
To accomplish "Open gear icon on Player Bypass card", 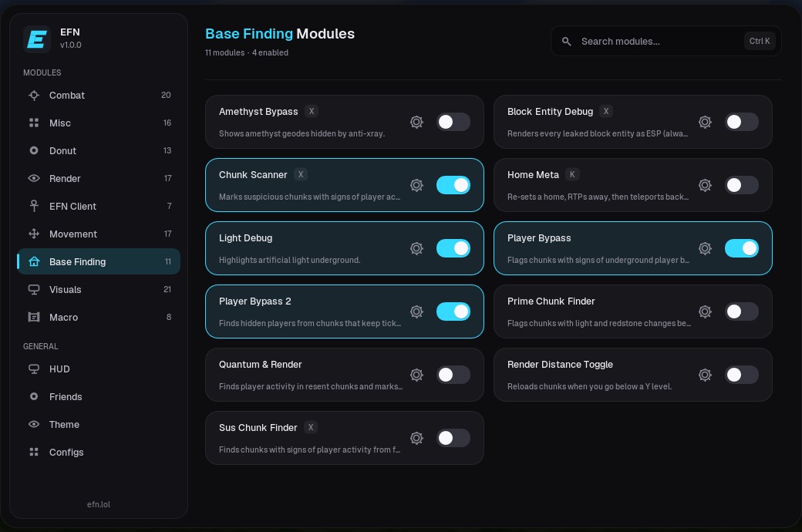I will click(706, 248).
